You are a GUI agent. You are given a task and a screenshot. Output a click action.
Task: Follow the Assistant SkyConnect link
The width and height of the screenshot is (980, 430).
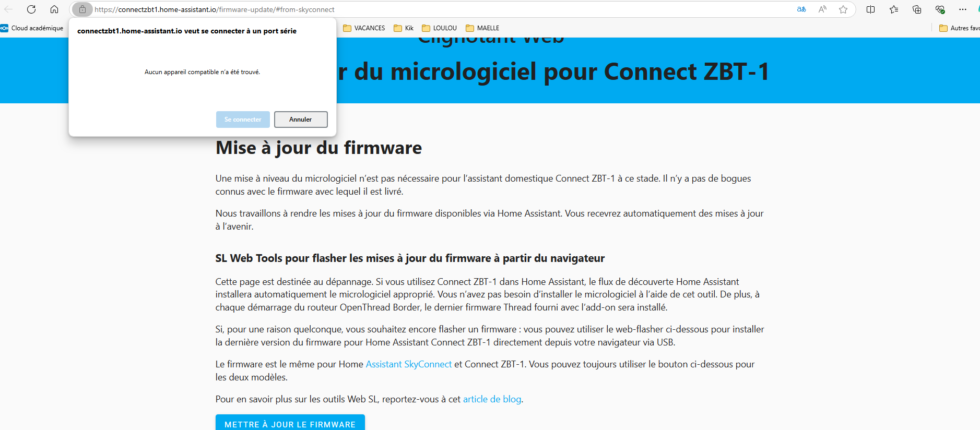coord(409,364)
